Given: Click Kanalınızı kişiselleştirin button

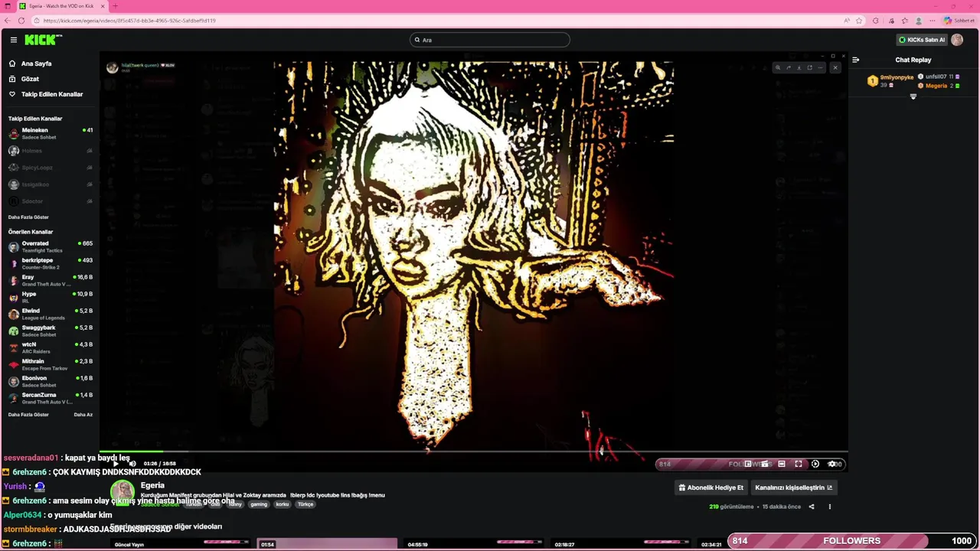Looking at the screenshot, I should pyautogui.click(x=793, y=487).
